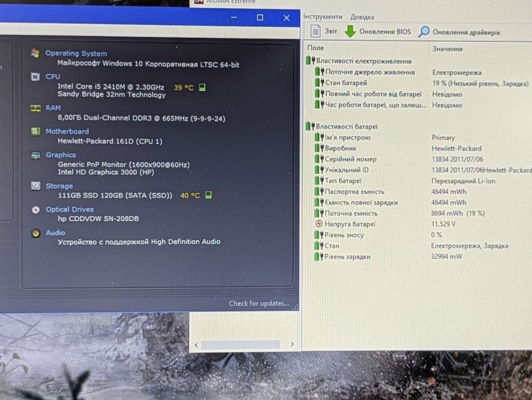
Task: Click the storage temperature indicator icon next to 40 °C
Action: [208, 195]
